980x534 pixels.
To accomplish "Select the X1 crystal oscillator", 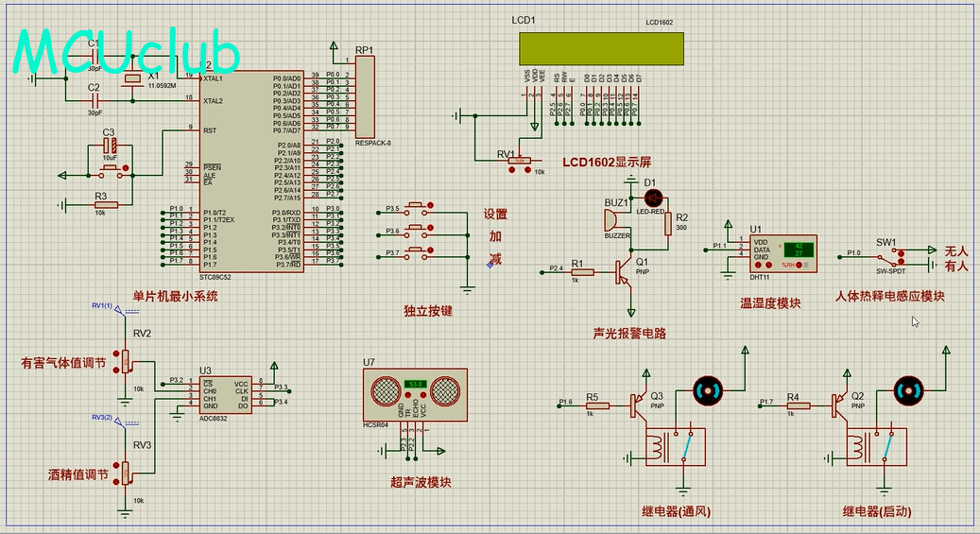I will [134, 79].
